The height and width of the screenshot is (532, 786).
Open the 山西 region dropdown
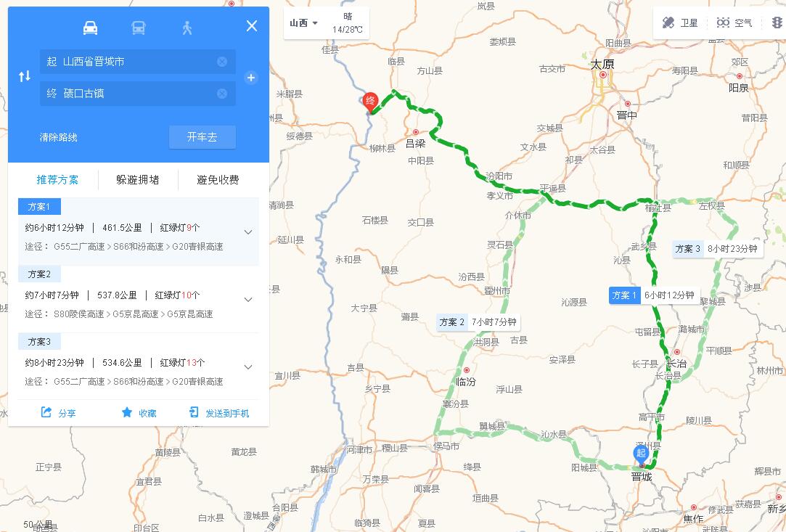click(304, 23)
